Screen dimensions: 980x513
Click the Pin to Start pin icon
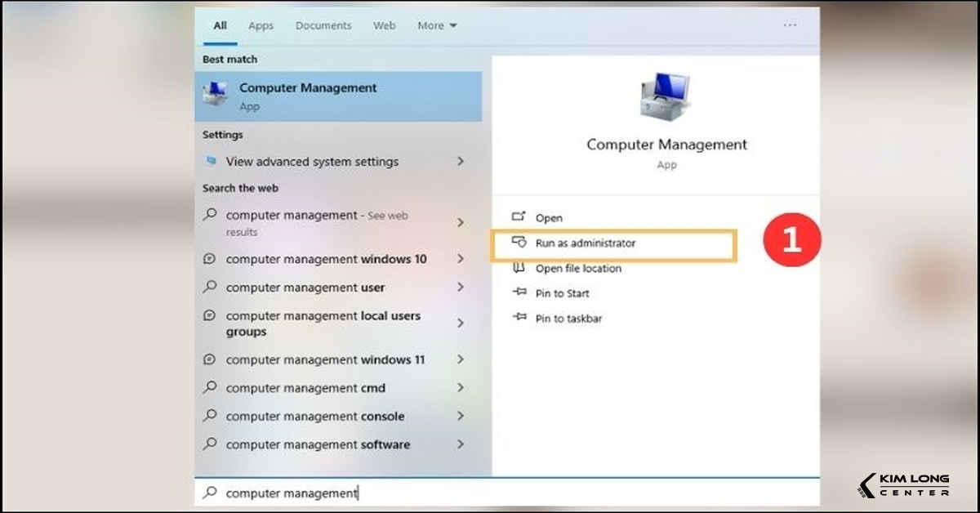point(519,293)
